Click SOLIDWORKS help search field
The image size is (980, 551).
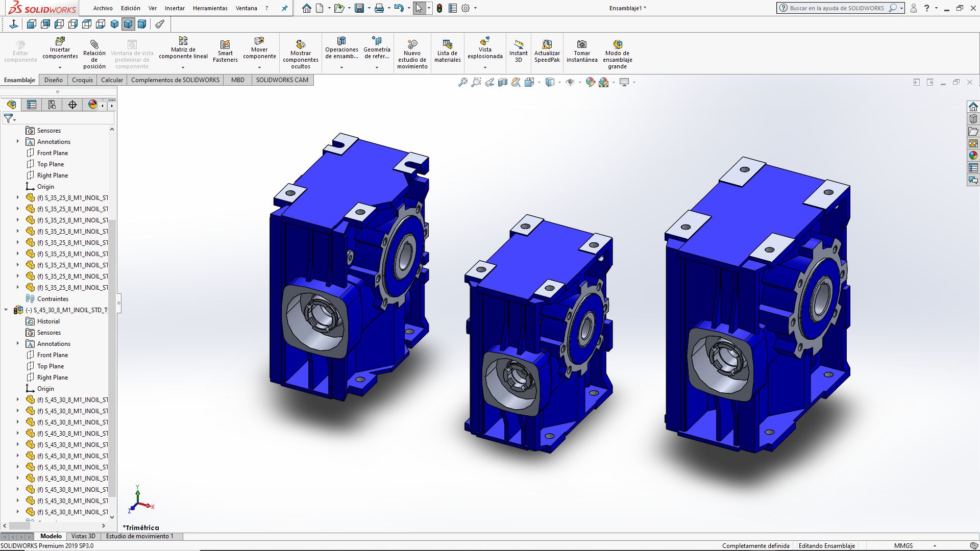pyautogui.click(x=837, y=8)
